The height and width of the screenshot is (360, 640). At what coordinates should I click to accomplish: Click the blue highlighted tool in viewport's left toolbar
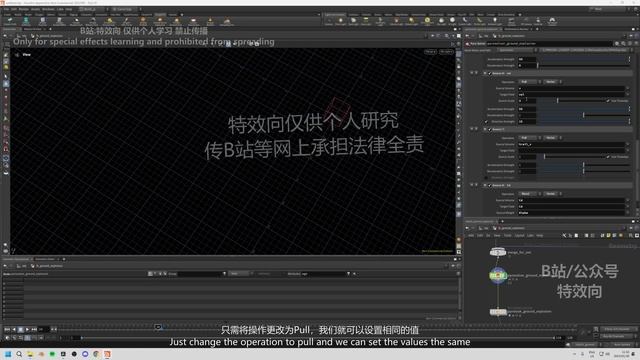click(x=6, y=83)
